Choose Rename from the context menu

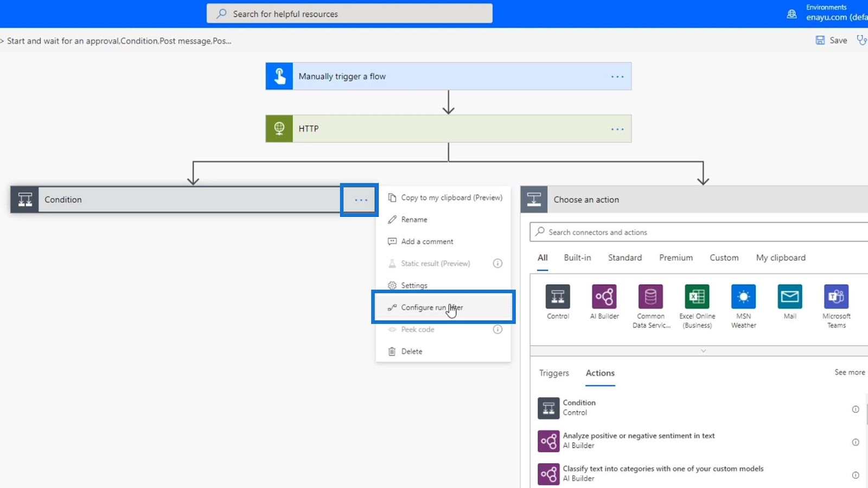tap(443, 220)
